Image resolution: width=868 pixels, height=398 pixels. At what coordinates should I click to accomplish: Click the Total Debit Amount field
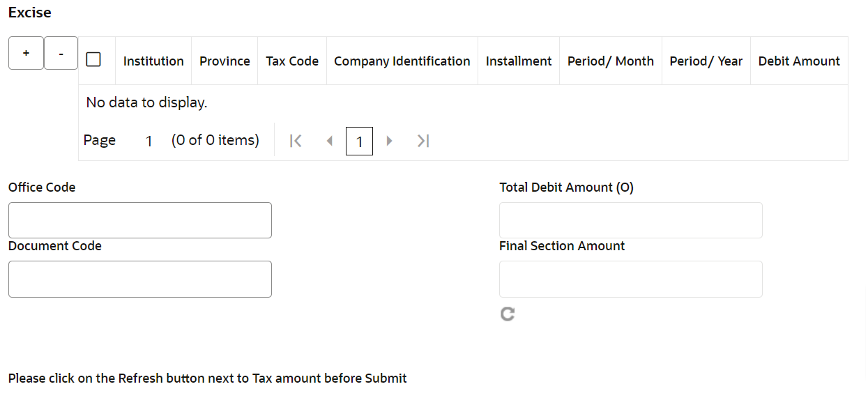pos(630,220)
